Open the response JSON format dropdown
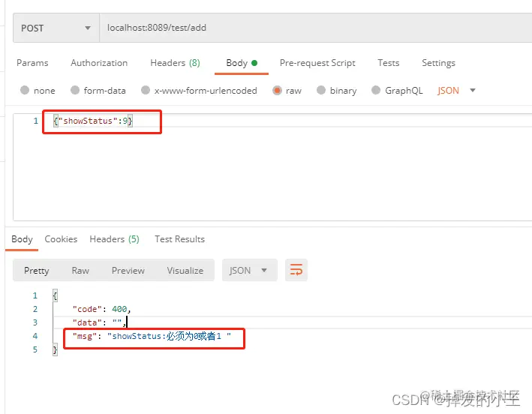 click(x=250, y=270)
